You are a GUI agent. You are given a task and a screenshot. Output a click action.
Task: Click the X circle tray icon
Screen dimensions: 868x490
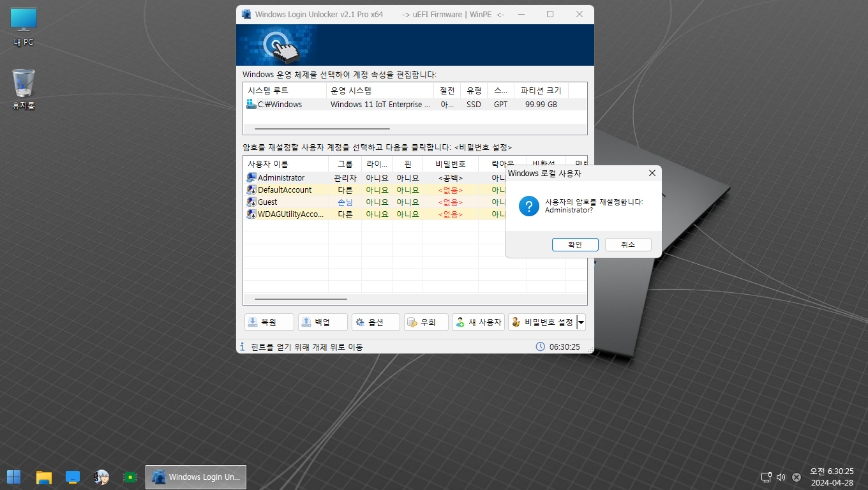(797, 477)
